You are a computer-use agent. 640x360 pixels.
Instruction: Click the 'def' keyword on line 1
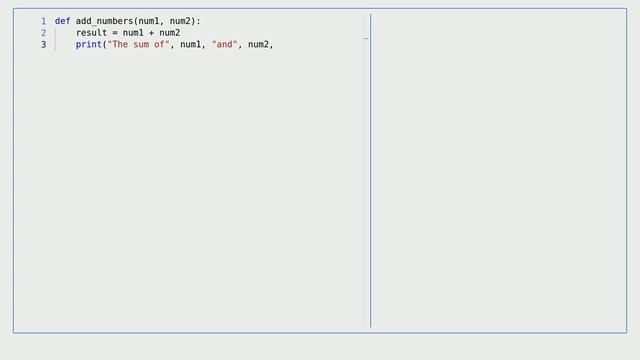pyautogui.click(x=62, y=21)
